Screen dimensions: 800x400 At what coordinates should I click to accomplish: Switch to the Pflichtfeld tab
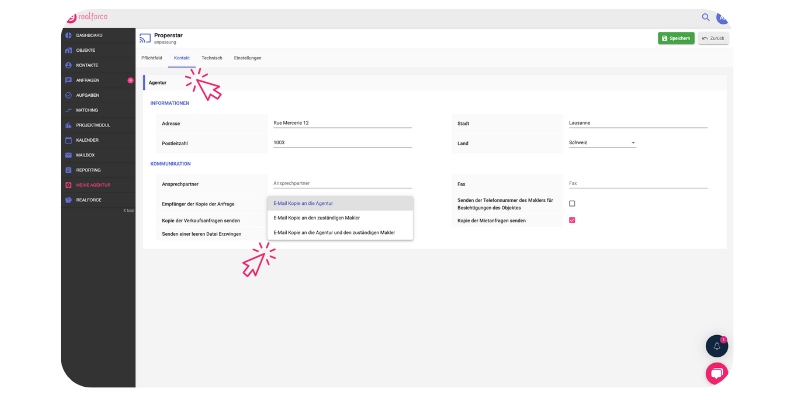point(152,58)
